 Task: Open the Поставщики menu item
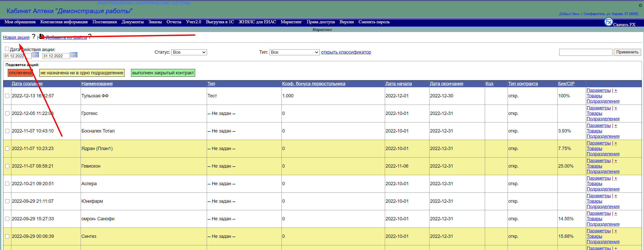point(104,22)
